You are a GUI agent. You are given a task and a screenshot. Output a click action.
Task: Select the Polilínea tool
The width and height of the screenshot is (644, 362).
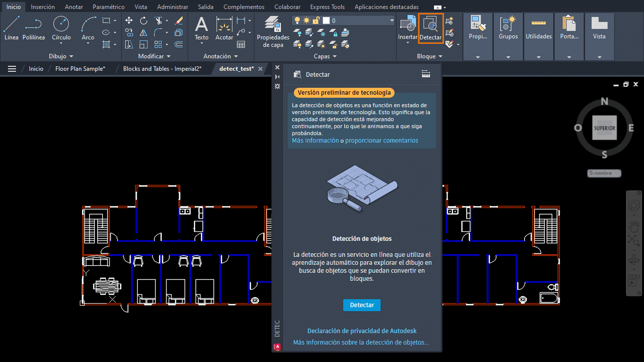(33, 28)
